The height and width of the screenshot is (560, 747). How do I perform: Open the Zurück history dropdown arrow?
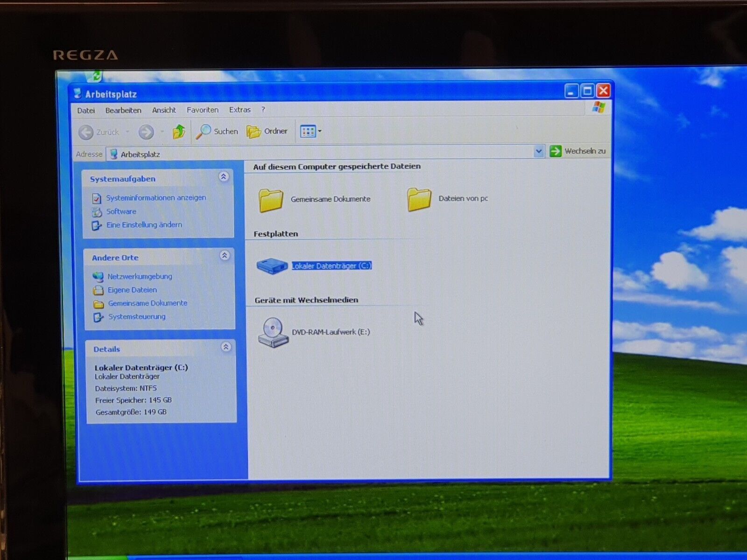pos(127,133)
